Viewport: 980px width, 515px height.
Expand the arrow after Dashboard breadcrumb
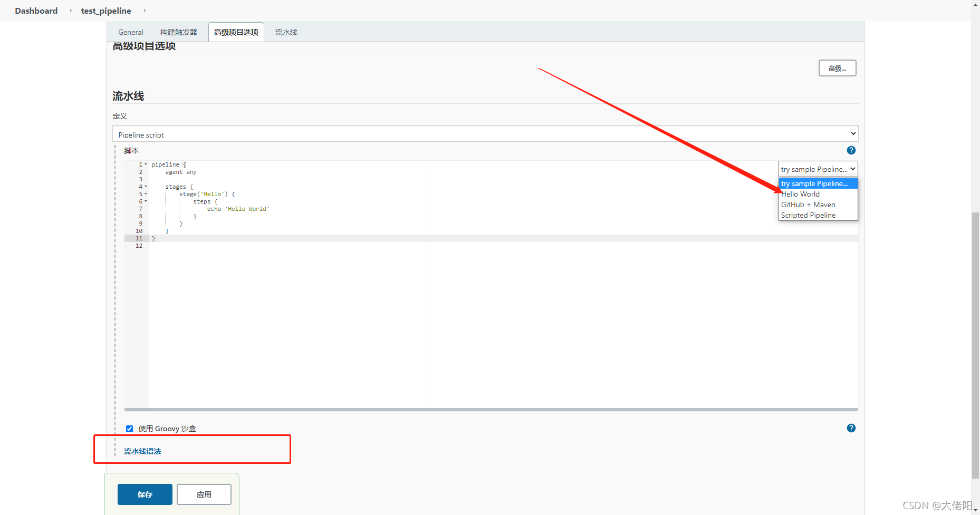point(71,11)
